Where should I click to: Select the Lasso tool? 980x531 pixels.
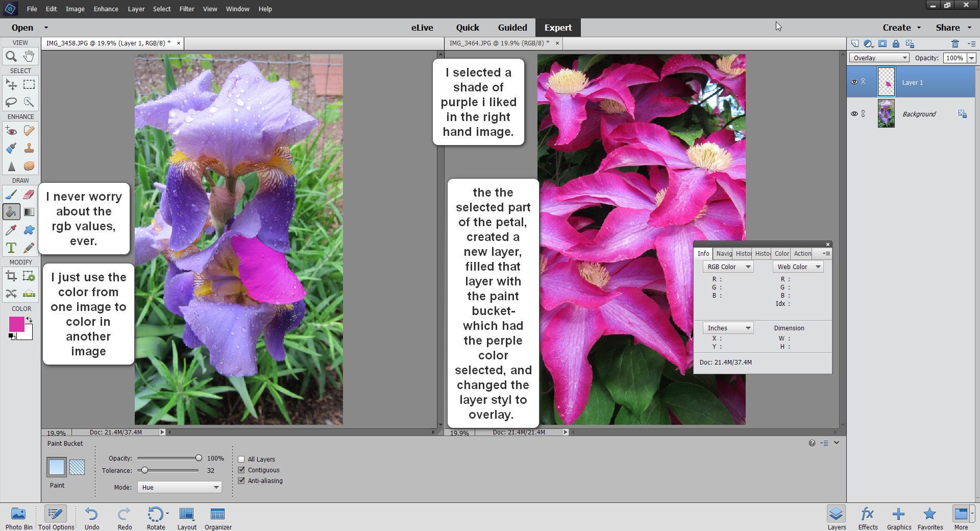pyautogui.click(x=11, y=102)
